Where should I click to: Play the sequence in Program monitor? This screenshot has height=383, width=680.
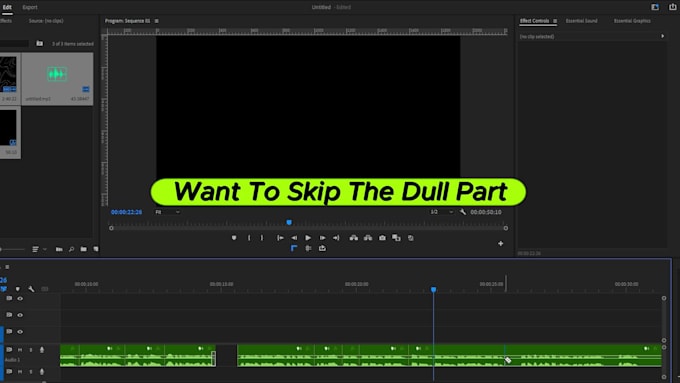[308, 238]
